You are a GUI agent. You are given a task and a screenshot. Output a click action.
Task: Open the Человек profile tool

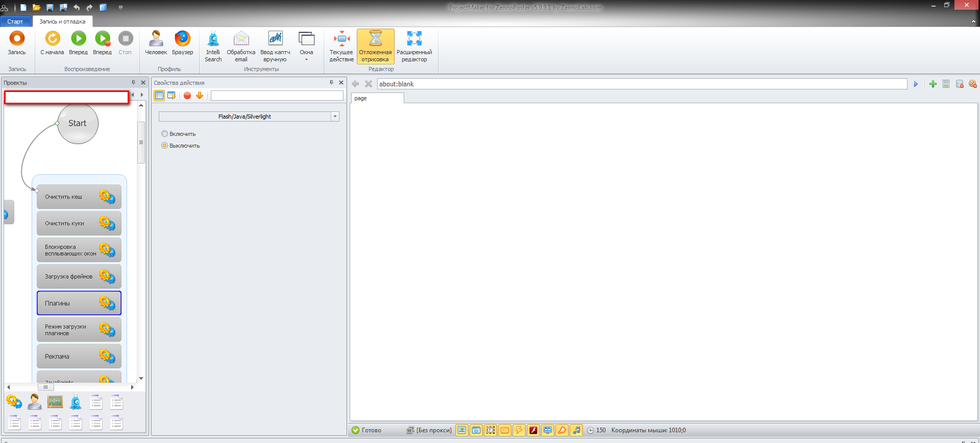(156, 43)
